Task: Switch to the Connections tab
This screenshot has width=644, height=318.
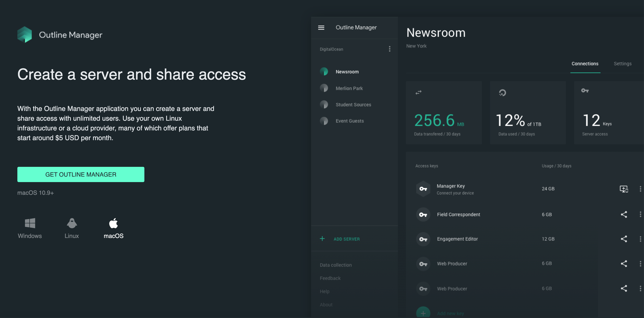Action: click(x=585, y=64)
